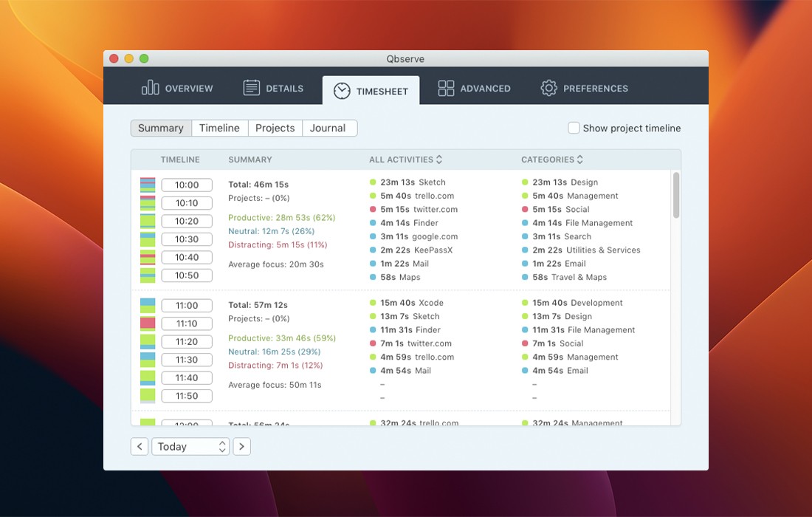
Task: Open Preferences via the gear icon
Action: coord(548,88)
